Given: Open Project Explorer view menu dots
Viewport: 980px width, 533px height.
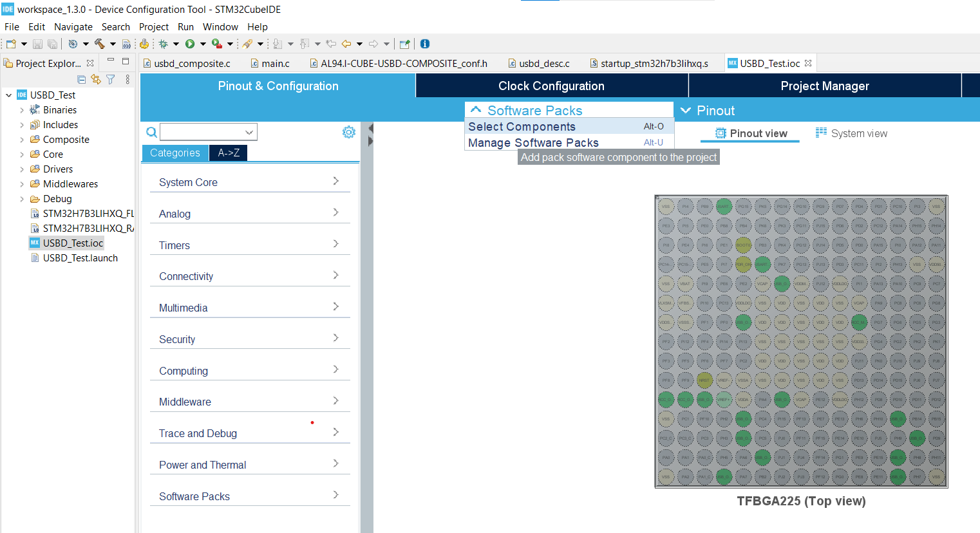Looking at the screenshot, I should (127, 79).
